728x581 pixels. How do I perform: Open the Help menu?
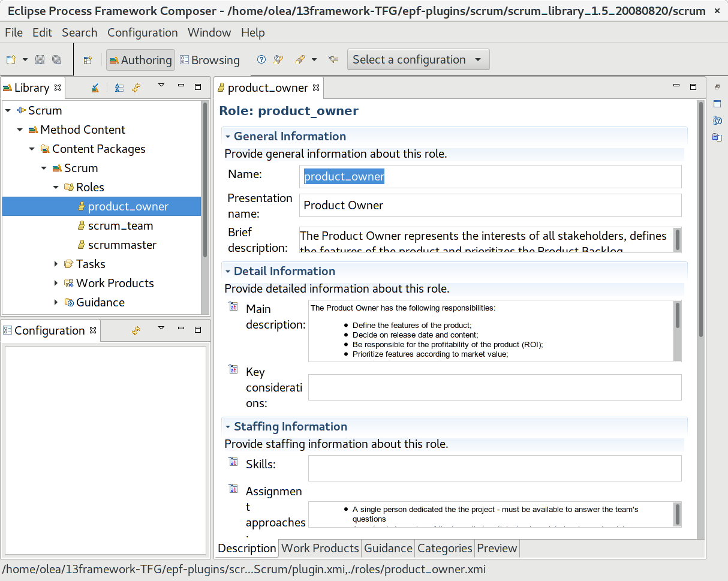coord(253,32)
